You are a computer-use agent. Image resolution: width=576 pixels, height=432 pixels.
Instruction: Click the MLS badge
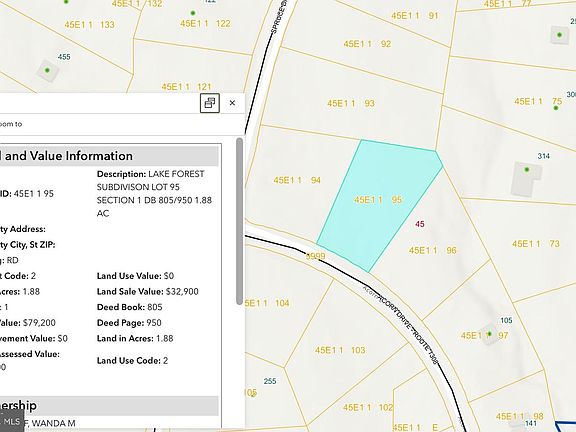pyautogui.click(x=12, y=421)
